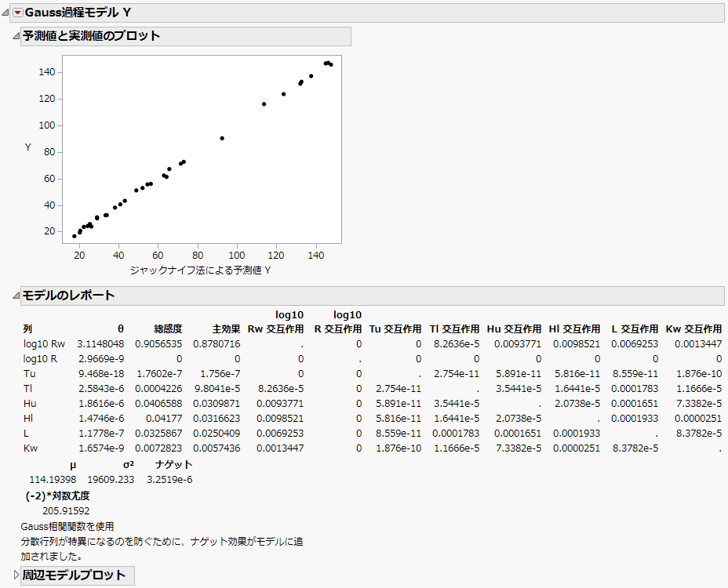The image size is (728, 588).
Task: Collapse the モデルのレポート section
Action: click(x=16, y=296)
